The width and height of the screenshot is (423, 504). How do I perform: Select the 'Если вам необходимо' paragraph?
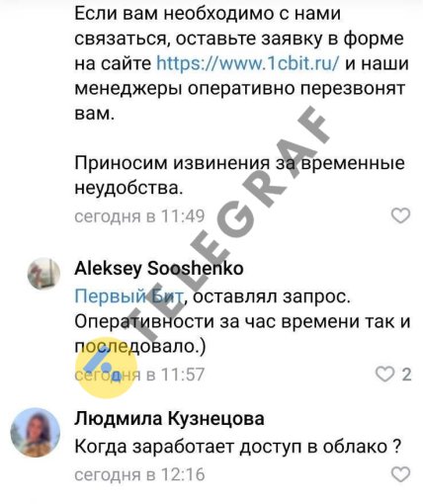(x=241, y=63)
